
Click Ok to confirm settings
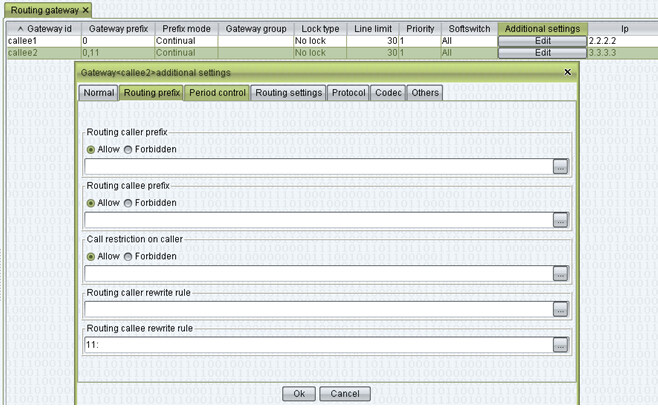(x=298, y=394)
